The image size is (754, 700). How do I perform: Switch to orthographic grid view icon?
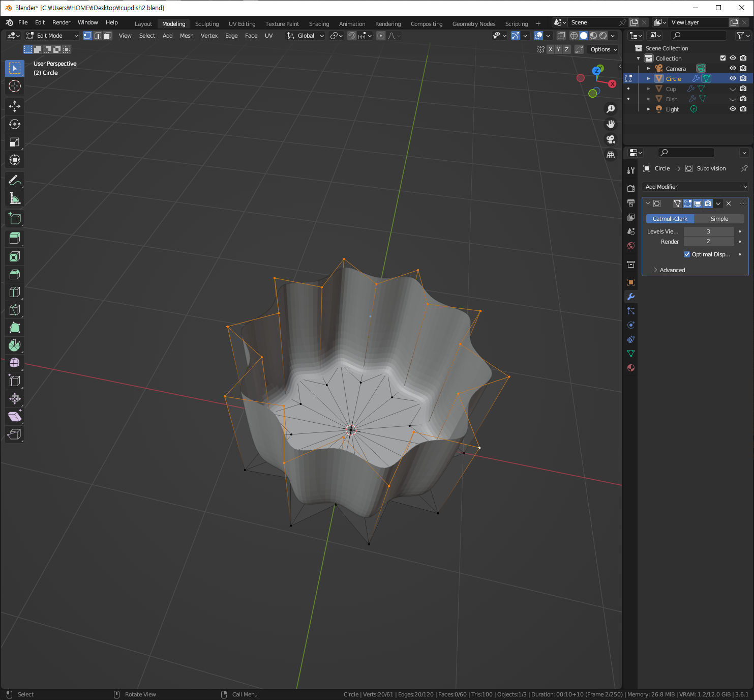pyautogui.click(x=611, y=155)
